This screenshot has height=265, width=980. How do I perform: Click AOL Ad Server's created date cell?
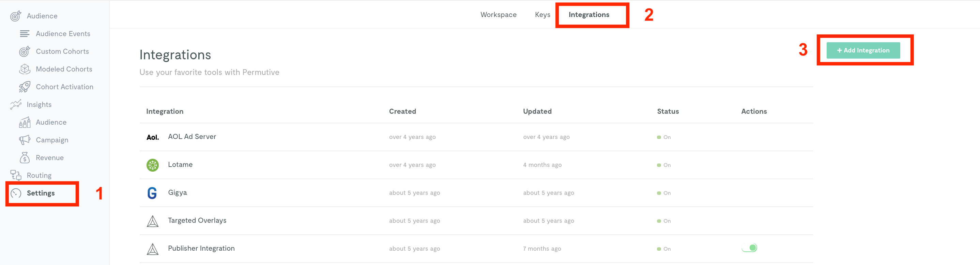[x=412, y=137]
